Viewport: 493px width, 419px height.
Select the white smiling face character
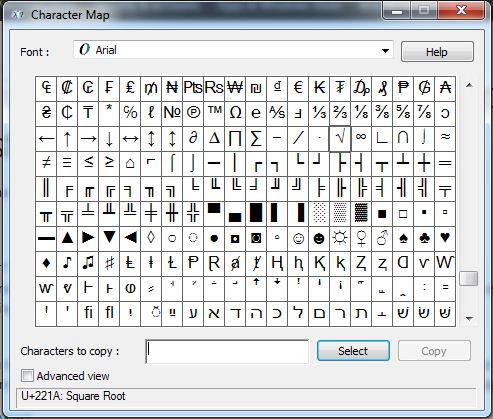pyautogui.click(x=298, y=239)
